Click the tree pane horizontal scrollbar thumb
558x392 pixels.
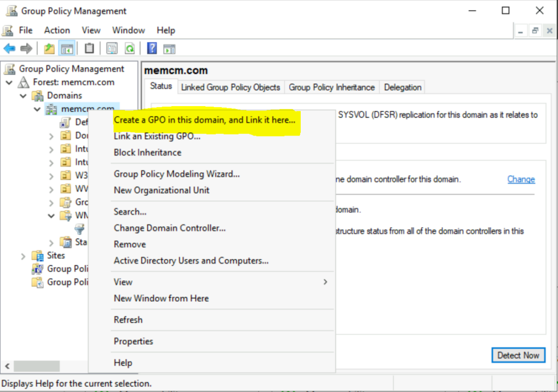37,366
